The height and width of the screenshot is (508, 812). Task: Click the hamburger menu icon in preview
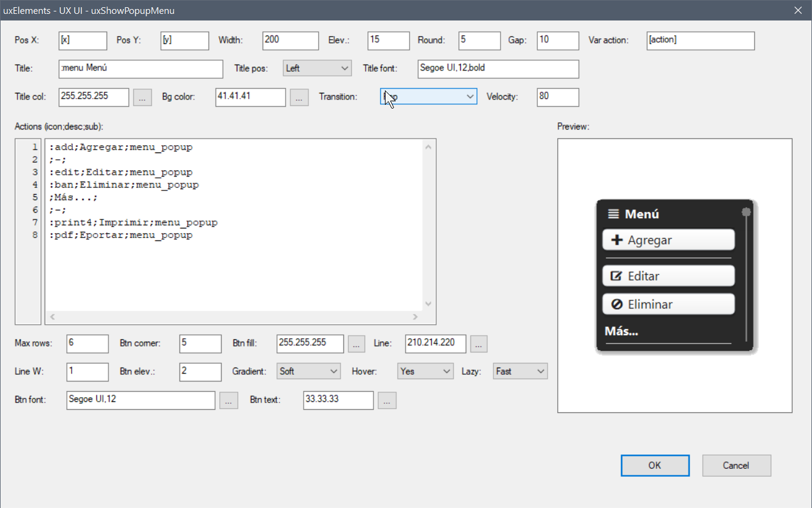[613, 214]
